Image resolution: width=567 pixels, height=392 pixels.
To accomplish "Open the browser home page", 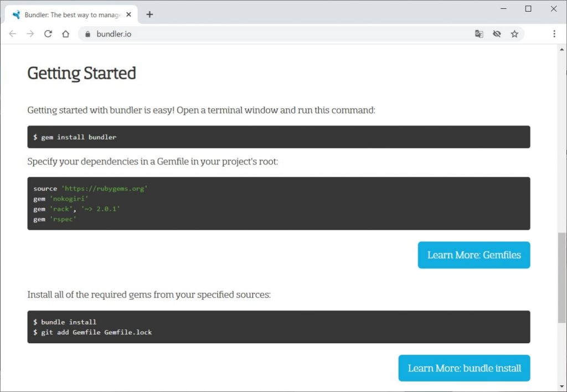I will (65, 34).
